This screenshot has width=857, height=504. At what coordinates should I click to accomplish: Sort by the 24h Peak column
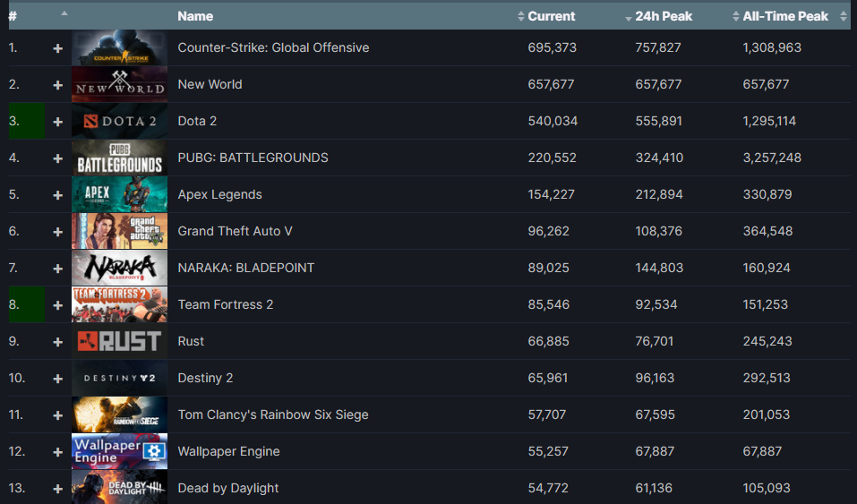click(x=663, y=16)
